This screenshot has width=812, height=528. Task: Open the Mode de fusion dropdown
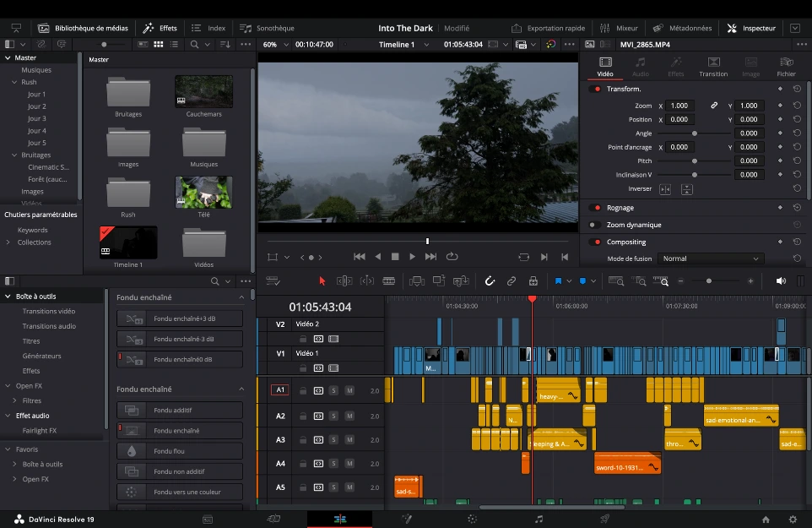(x=709, y=259)
